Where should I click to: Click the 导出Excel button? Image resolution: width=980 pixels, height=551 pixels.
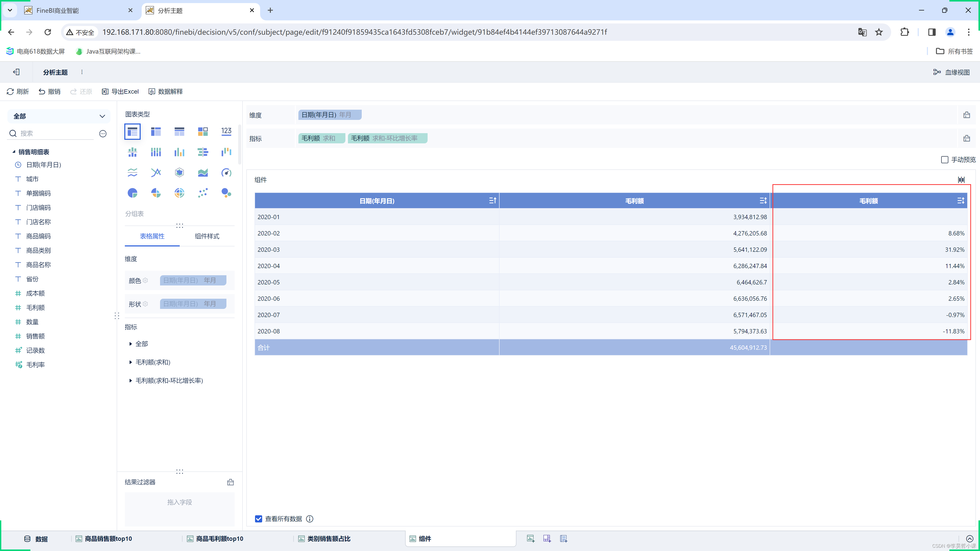(x=120, y=91)
